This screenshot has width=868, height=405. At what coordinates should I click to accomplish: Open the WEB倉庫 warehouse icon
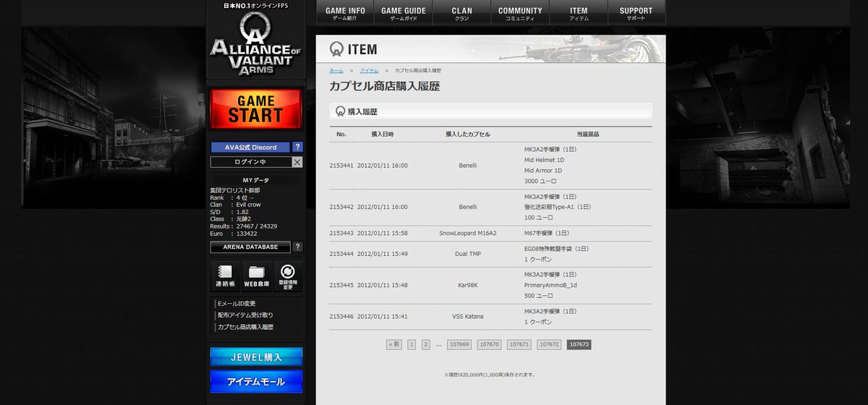pos(256,277)
